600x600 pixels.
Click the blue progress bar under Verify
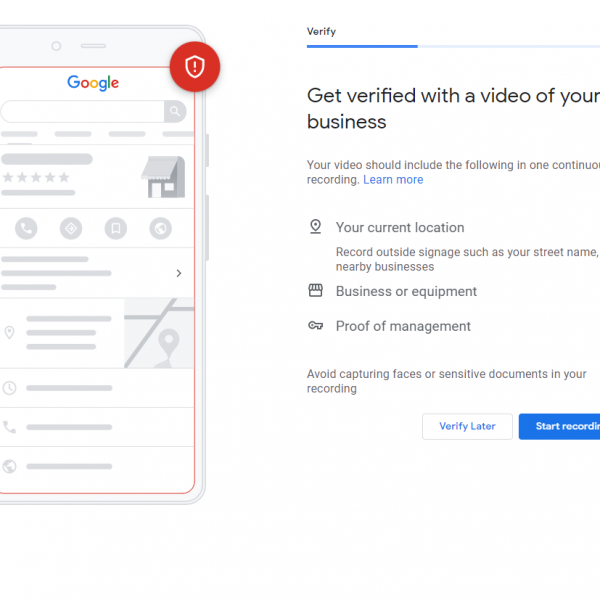(362, 46)
